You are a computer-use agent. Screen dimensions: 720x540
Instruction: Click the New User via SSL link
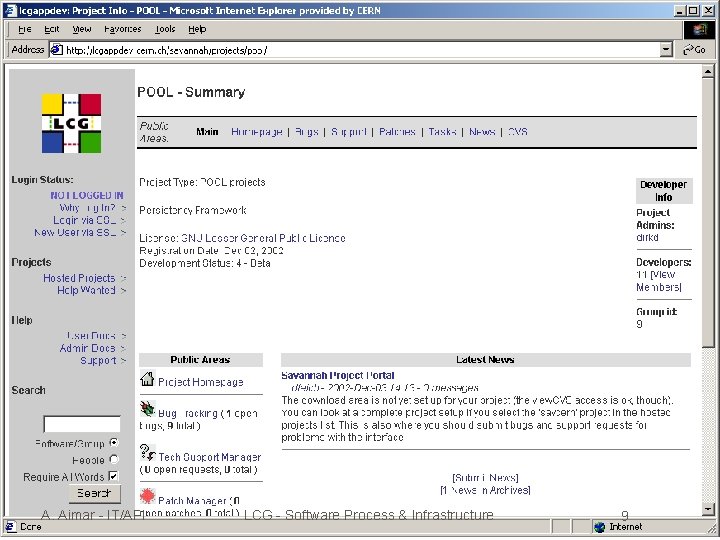[75, 233]
